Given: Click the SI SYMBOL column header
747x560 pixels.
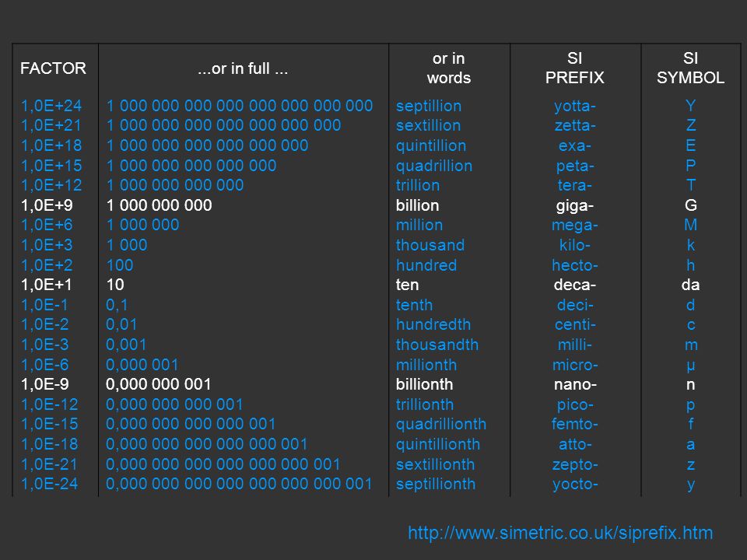Looking at the screenshot, I should [690, 68].
